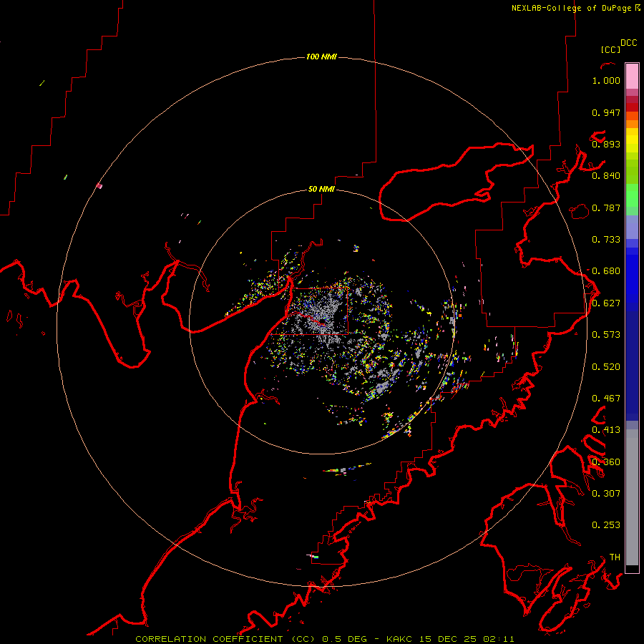The image size is (644, 644).
Task: Click the 0.573 scale value
Action: click(x=606, y=335)
